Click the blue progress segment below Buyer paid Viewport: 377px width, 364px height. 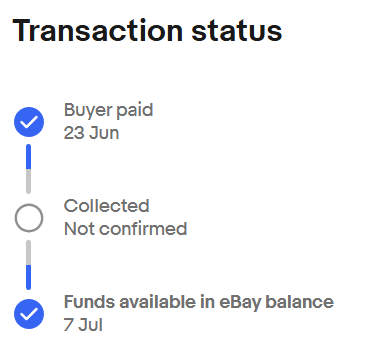pyautogui.click(x=29, y=157)
